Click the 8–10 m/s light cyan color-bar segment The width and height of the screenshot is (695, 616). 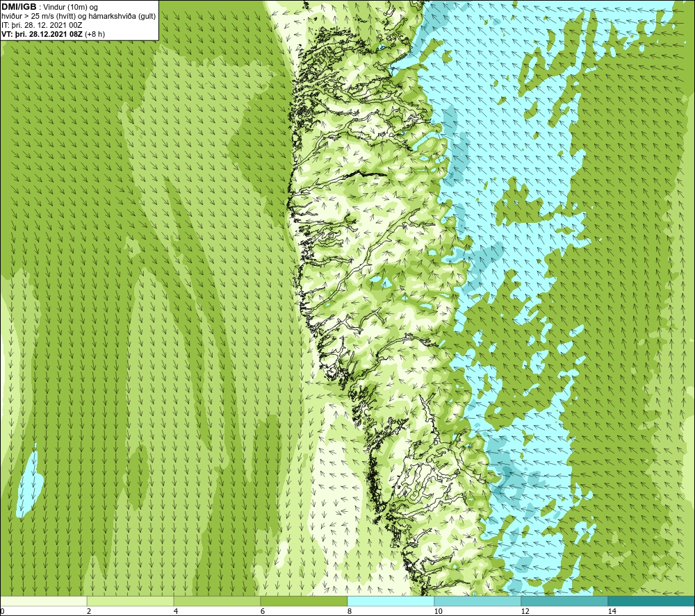[x=391, y=601]
